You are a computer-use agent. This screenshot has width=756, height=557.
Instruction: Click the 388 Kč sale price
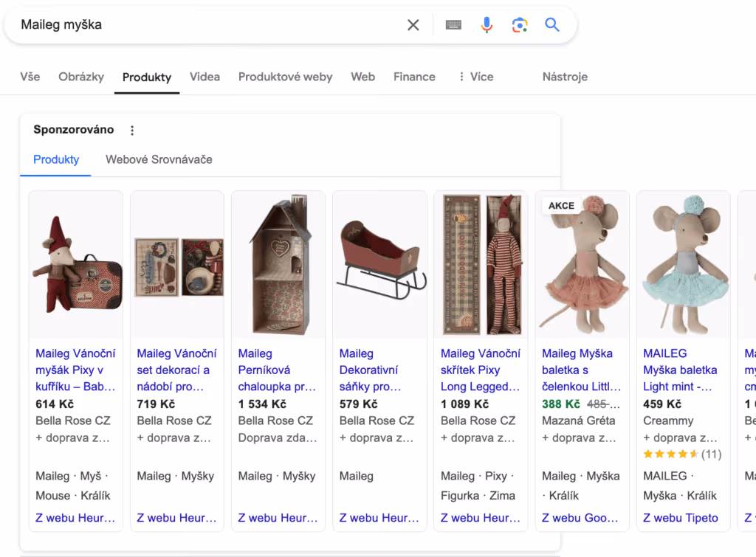561,404
